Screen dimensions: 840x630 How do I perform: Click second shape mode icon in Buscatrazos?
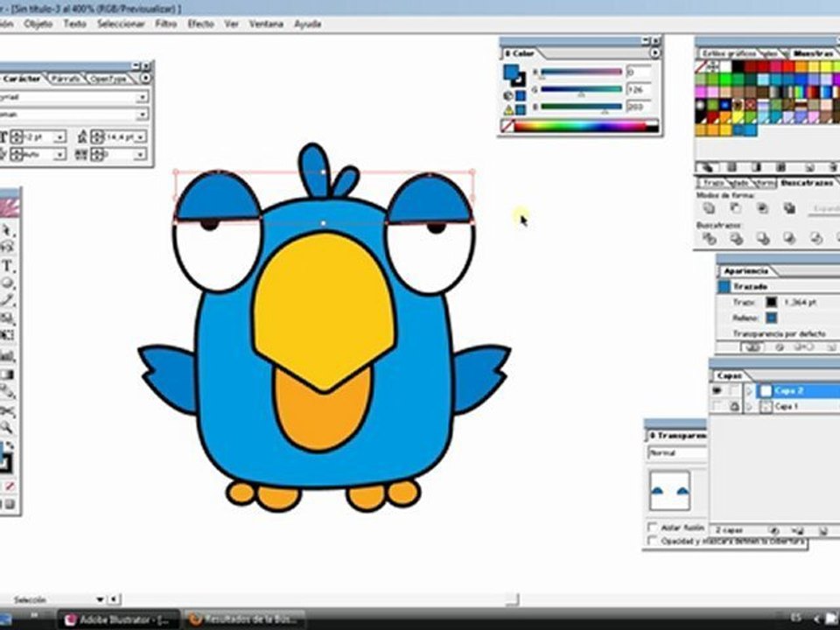[736, 208]
